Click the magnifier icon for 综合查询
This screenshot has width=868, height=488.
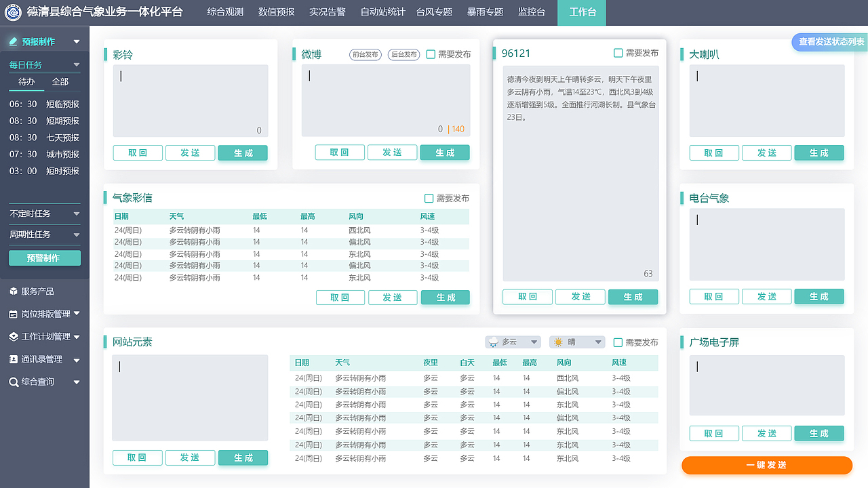pos(14,382)
